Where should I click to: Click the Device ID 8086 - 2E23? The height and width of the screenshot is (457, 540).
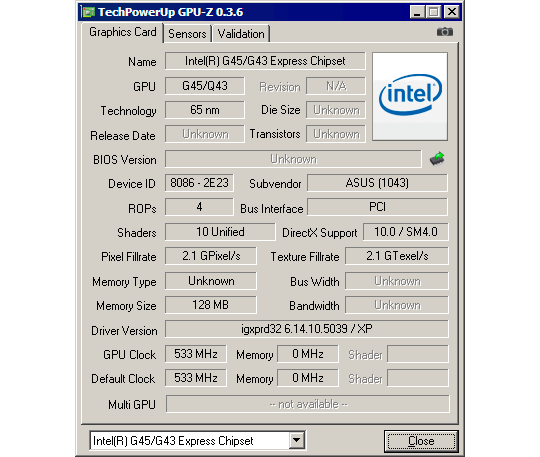199,183
